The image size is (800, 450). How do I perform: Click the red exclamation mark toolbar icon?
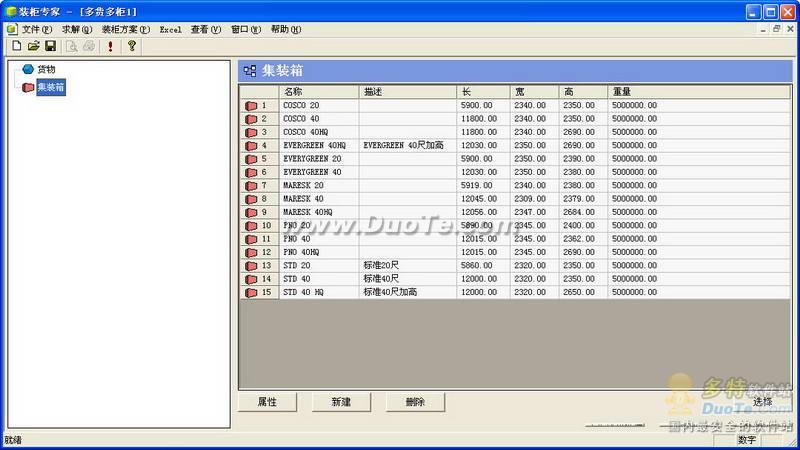pos(110,46)
